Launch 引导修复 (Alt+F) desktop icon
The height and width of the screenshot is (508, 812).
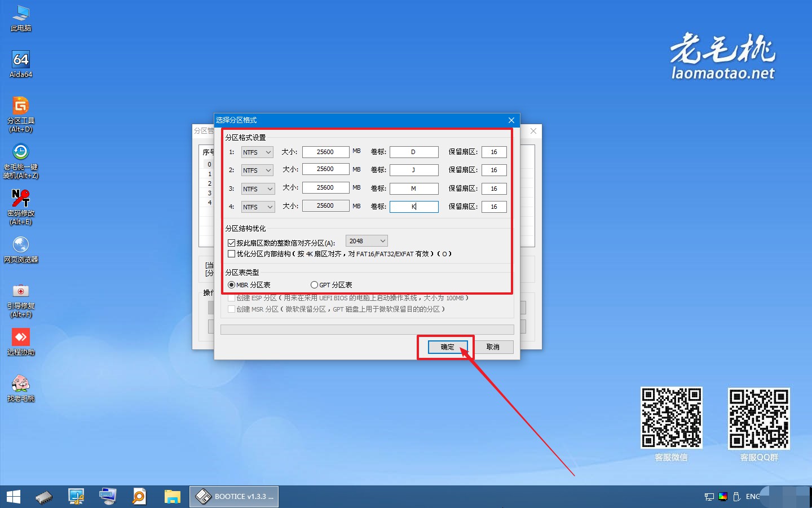21,300
